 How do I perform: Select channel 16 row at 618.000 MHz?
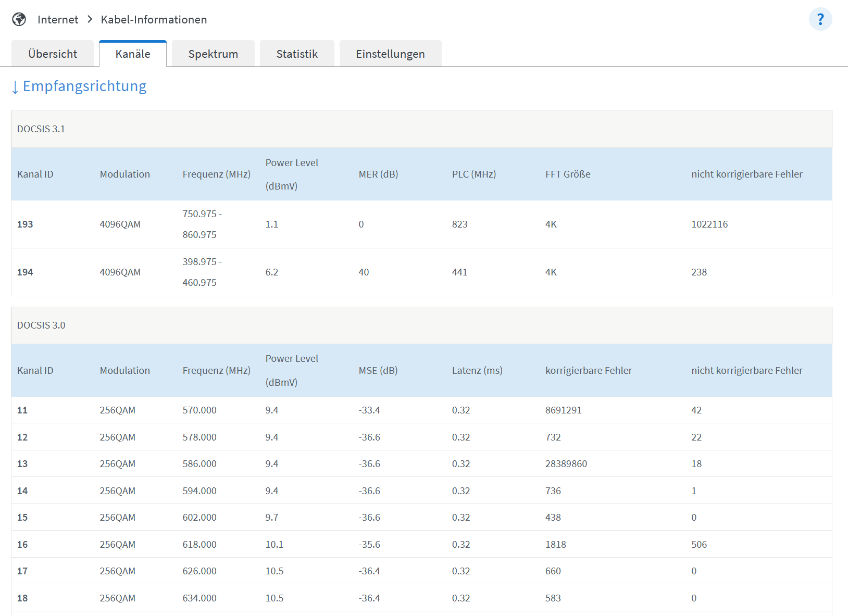pyautogui.click(x=421, y=544)
